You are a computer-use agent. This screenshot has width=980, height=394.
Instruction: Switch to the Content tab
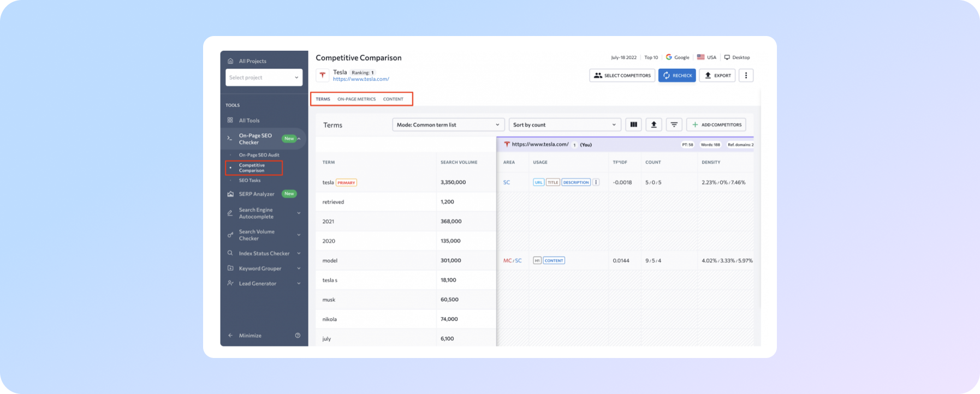[393, 99]
